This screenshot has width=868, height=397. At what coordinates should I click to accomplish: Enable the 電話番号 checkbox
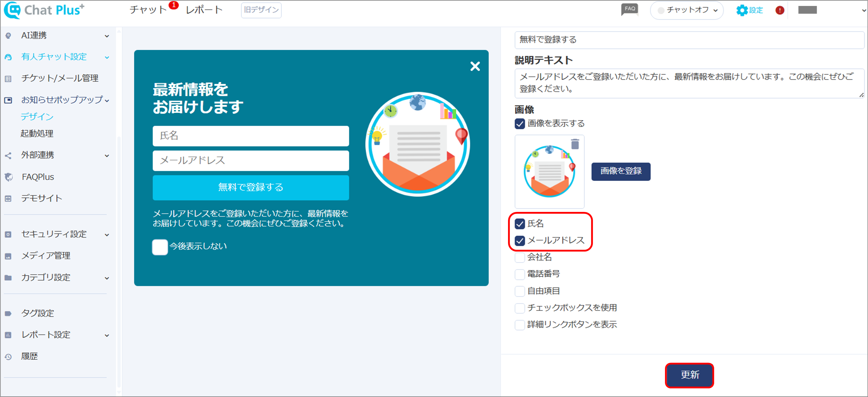pos(520,274)
